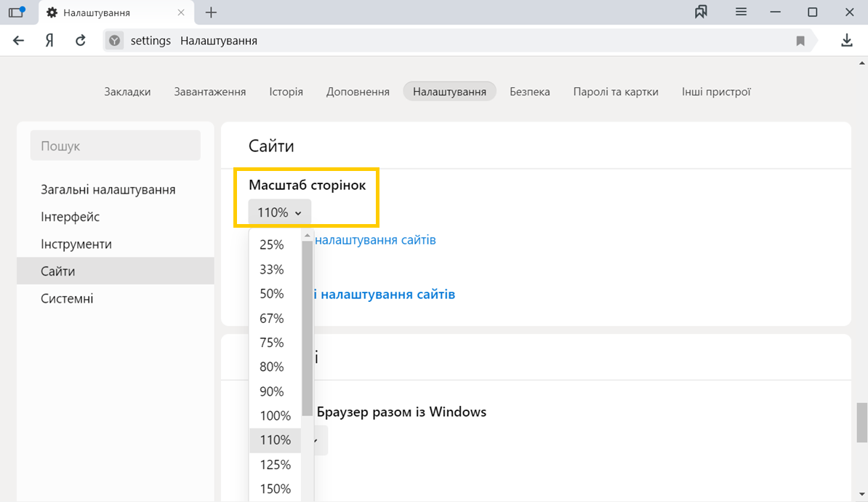This screenshot has width=868, height=502.
Task: Open the browser hamburger menu
Action: (x=741, y=12)
